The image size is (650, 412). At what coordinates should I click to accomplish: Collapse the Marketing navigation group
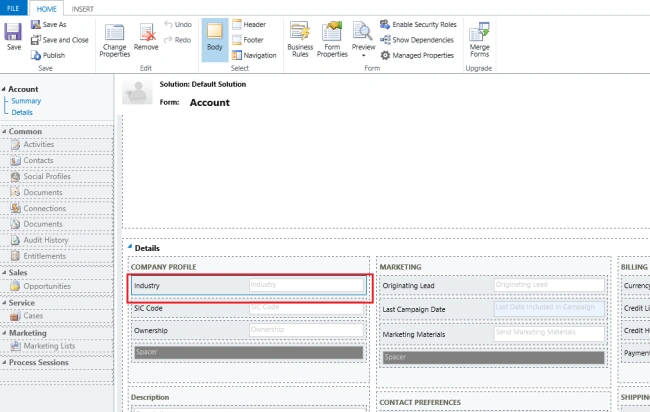point(4,333)
